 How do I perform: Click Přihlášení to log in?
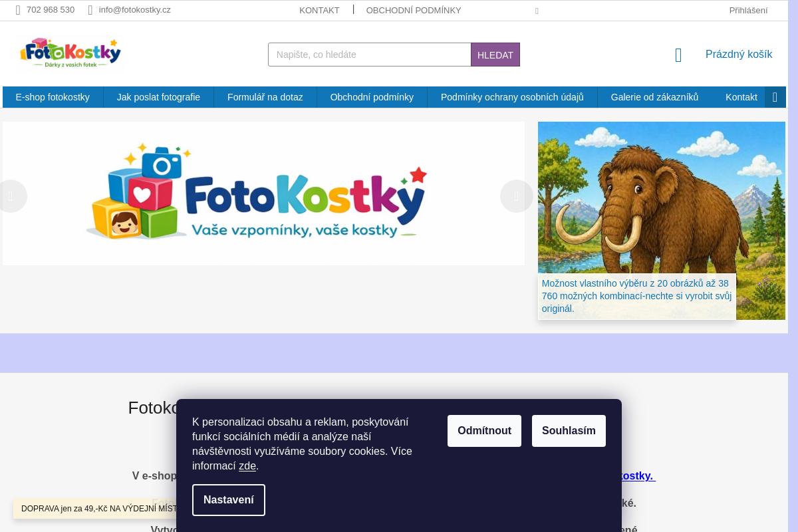(x=748, y=11)
